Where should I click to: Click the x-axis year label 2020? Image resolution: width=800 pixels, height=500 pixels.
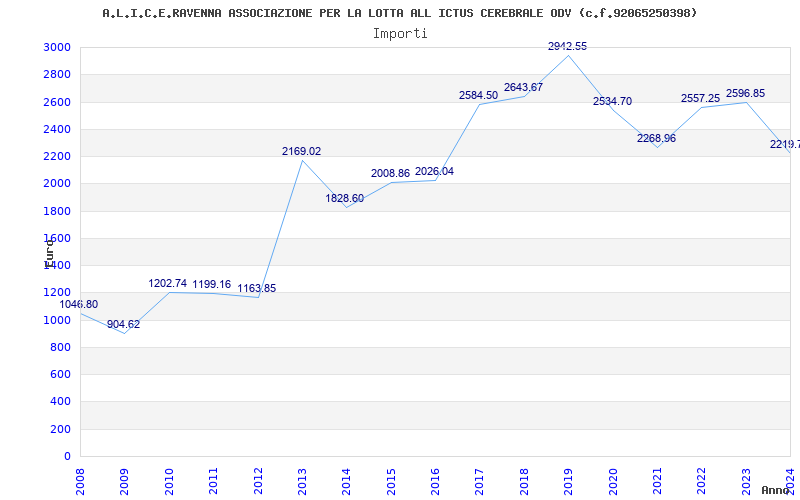click(x=613, y=482)
